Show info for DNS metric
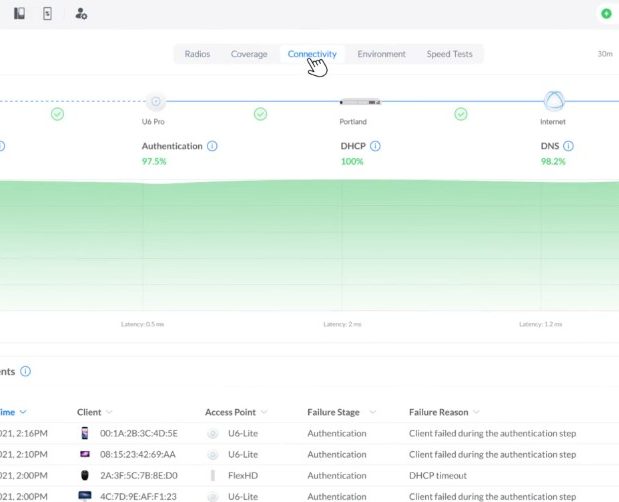The image size is (619, 502). pos(567,146)
